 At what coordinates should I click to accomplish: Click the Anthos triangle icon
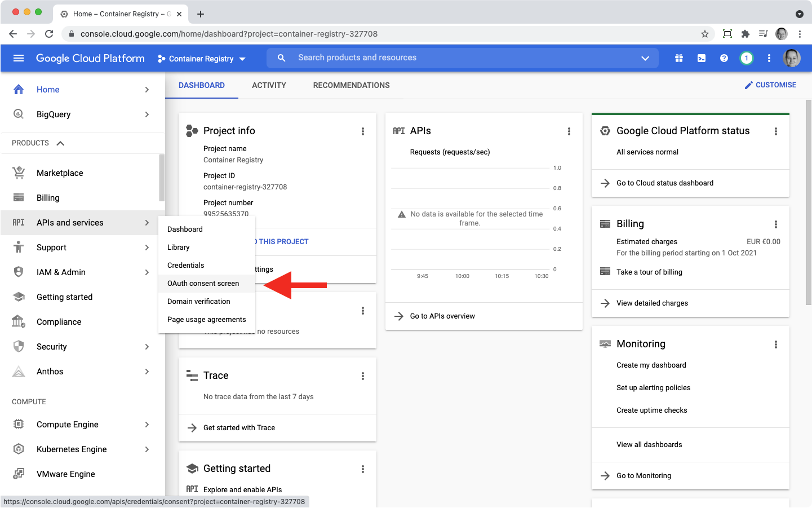(x=19, y=371)
